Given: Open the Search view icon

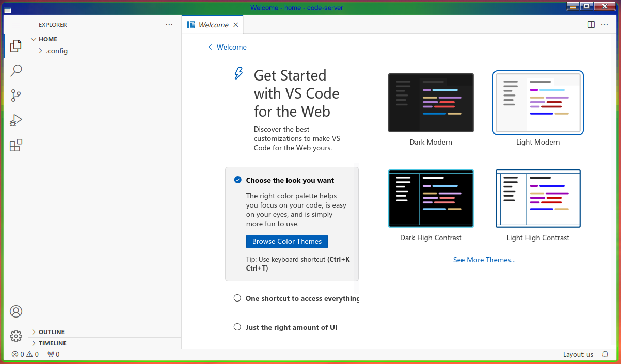Looking at the screenshot, I should click(x=16, y=71).
